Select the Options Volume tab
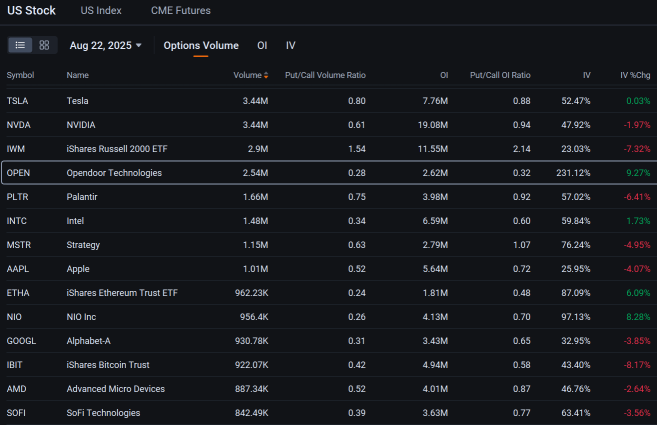 (201, 46)
